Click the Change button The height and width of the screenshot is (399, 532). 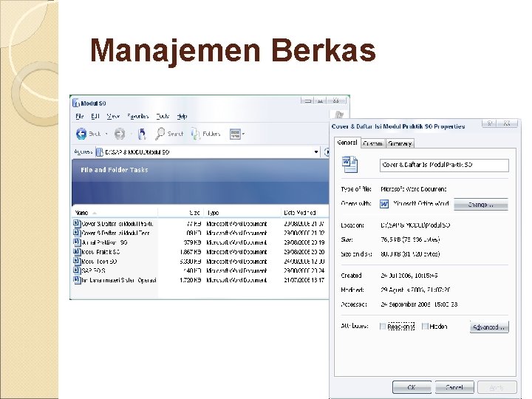pos(481,205)
